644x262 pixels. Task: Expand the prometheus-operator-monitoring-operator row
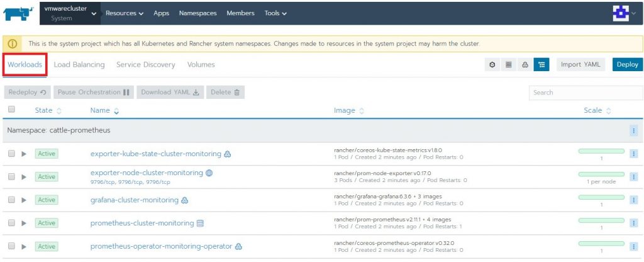point(24,246)
